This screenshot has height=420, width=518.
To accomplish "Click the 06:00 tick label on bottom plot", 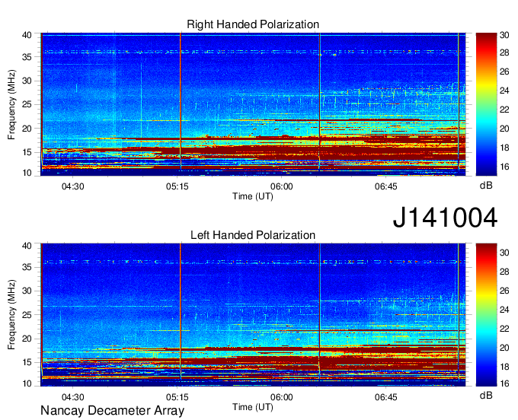I will 281,397.
